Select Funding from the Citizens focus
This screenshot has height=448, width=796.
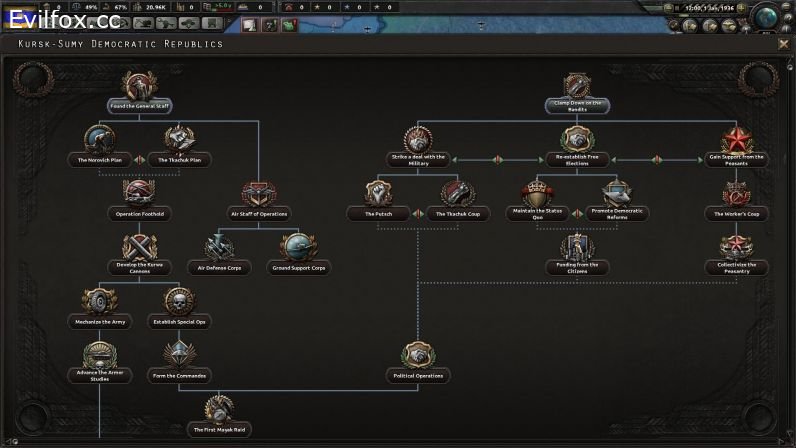pyautogui.click(x=577, y=251)
